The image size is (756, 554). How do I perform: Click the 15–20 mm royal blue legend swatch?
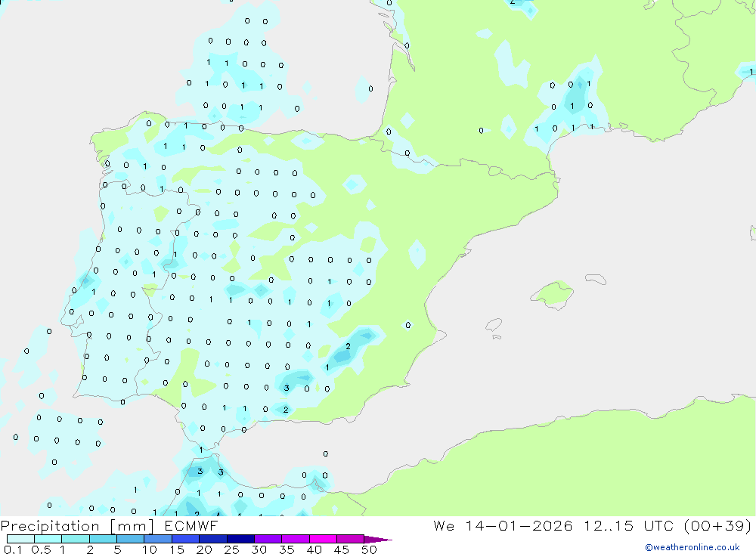(186, 539)
